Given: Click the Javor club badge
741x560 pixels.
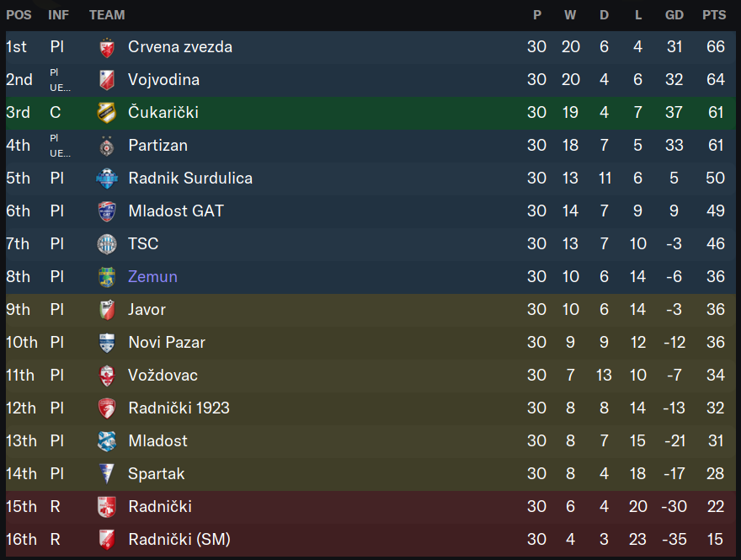Looking at the screenshot, I should 107,310.
